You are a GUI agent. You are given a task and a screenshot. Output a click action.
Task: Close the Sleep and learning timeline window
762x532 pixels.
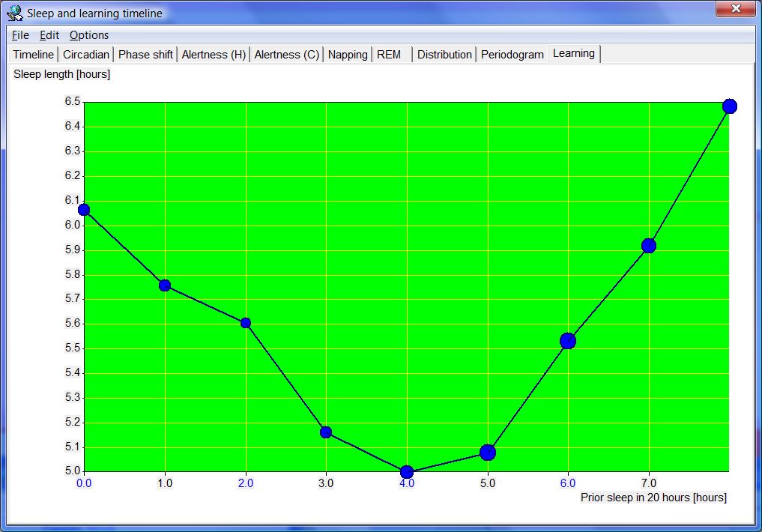click(734, 10)
